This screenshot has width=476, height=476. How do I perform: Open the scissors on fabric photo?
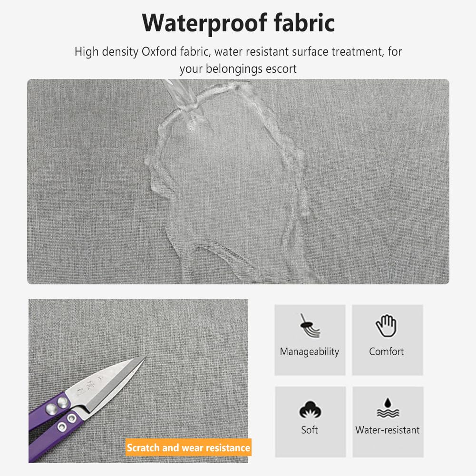click(x=138, y=381)
